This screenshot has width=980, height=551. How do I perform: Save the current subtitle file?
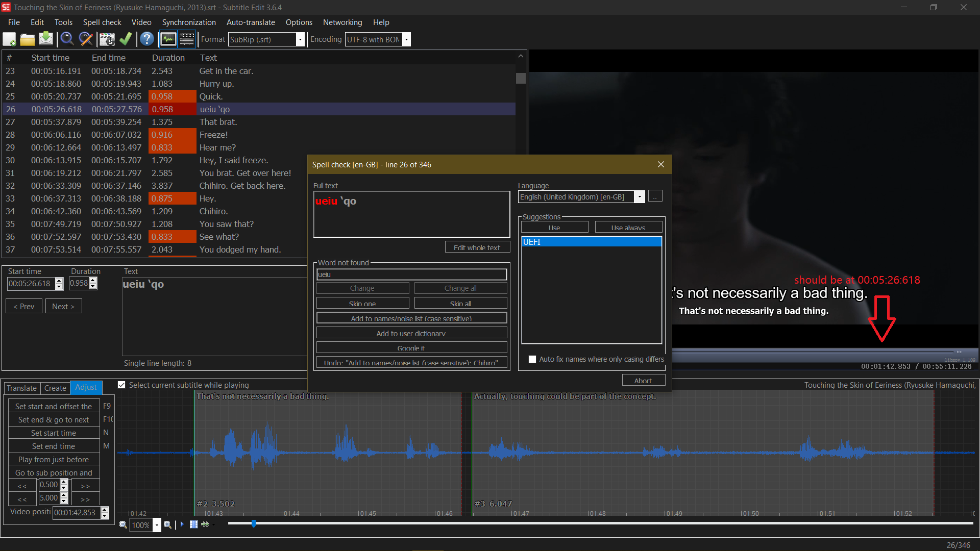point(46,39)
